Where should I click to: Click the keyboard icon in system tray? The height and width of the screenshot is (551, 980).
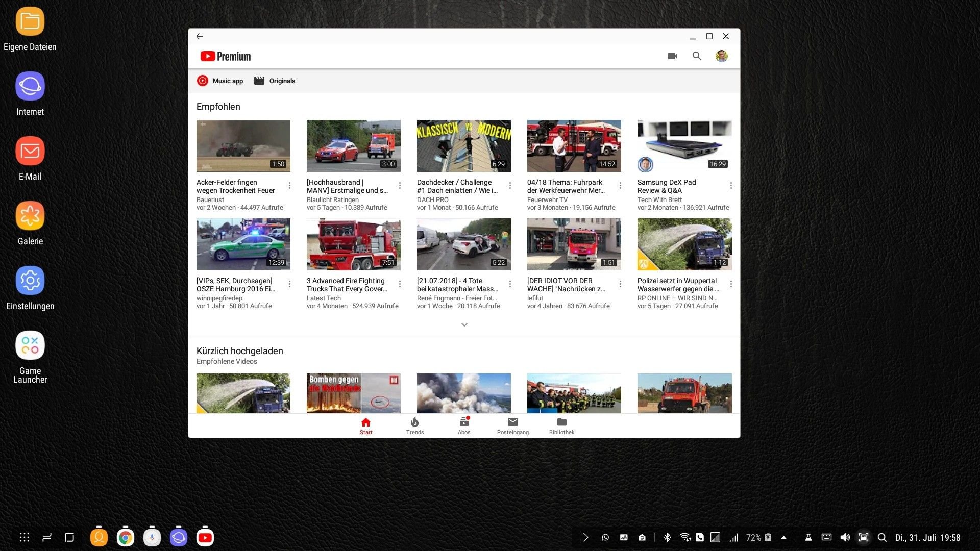click(x=826, y=537)
